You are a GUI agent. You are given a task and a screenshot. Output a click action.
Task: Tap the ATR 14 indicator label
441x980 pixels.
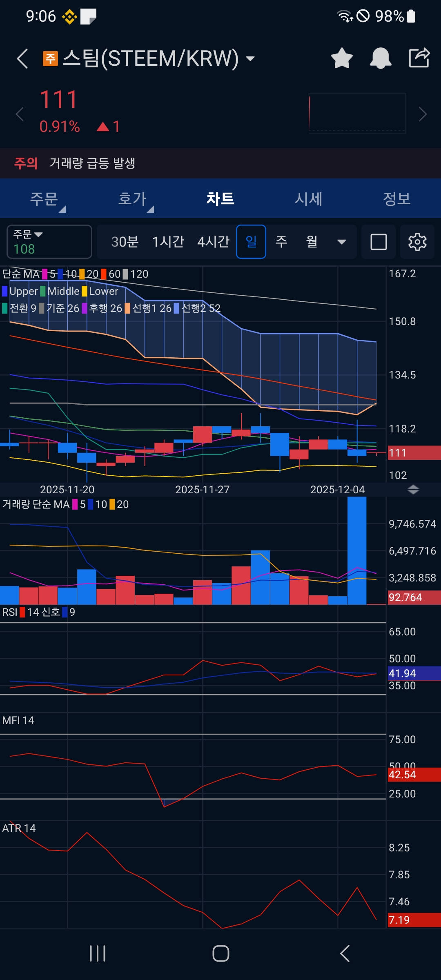pos(19,828)
